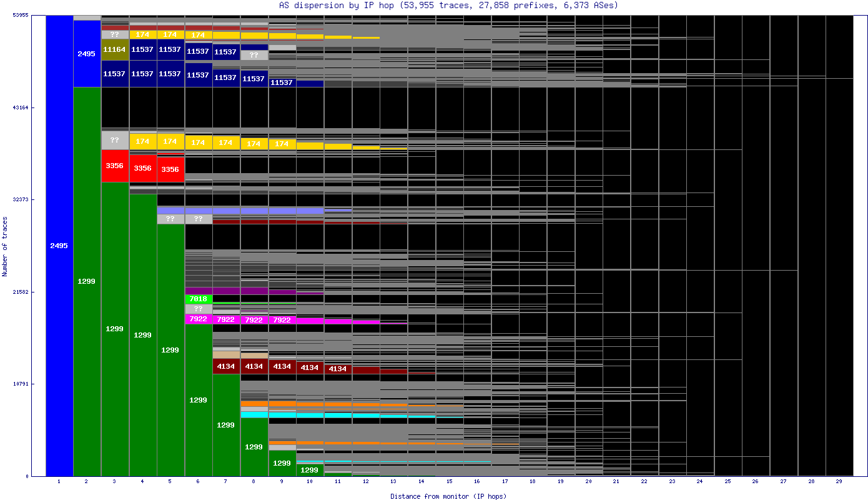
Task: Select the maroon 4134 block in hop 11 column
Action: (x=338, y=369)
